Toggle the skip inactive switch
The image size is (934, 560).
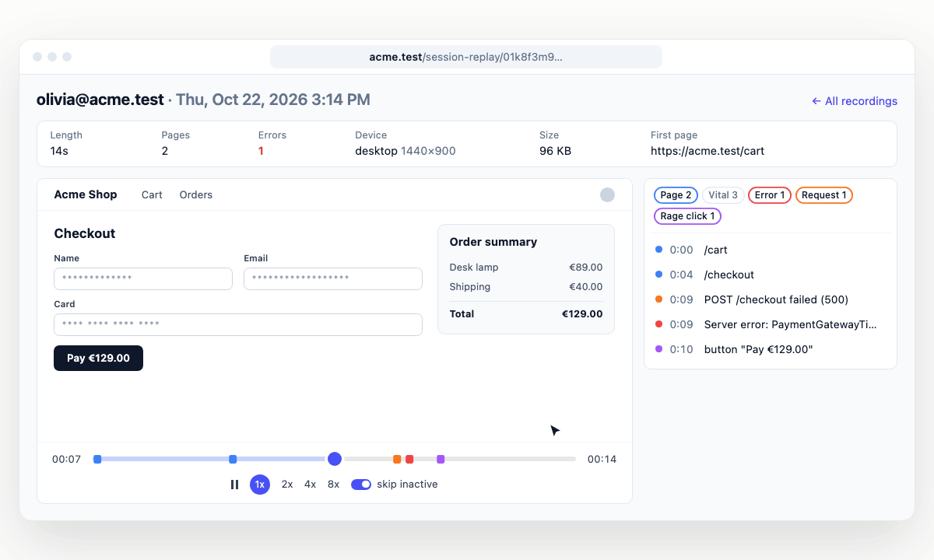pos(361,485)
